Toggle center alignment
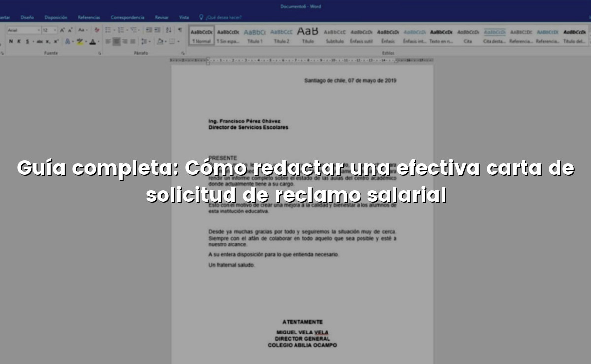This screenshot has height=364, width=591. pos(116,42)
